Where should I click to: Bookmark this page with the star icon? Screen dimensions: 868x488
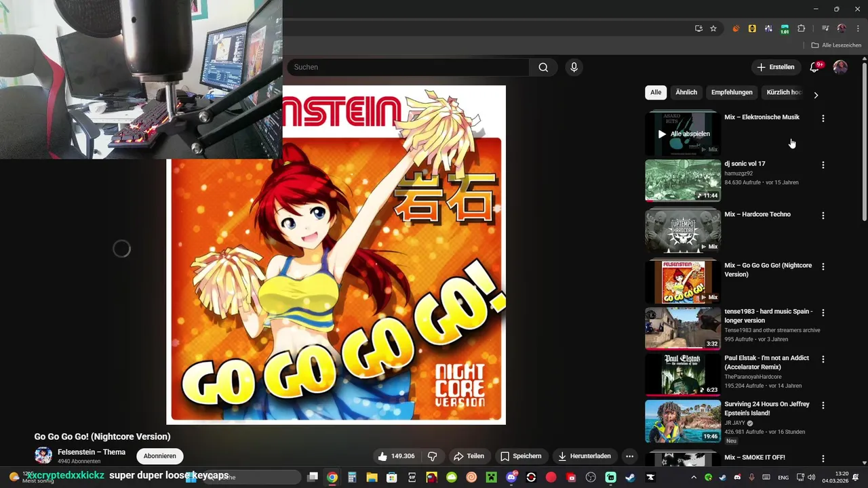click(x=713, y=28)
